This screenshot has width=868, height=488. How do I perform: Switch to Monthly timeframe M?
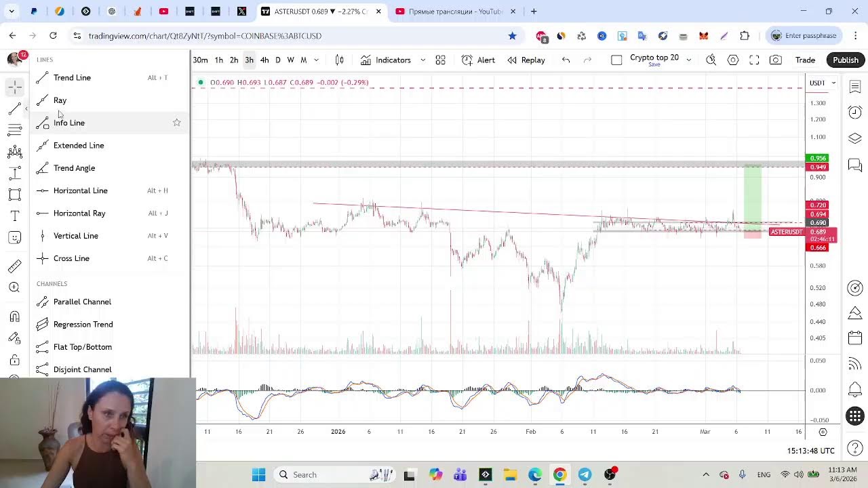(304, 60)
